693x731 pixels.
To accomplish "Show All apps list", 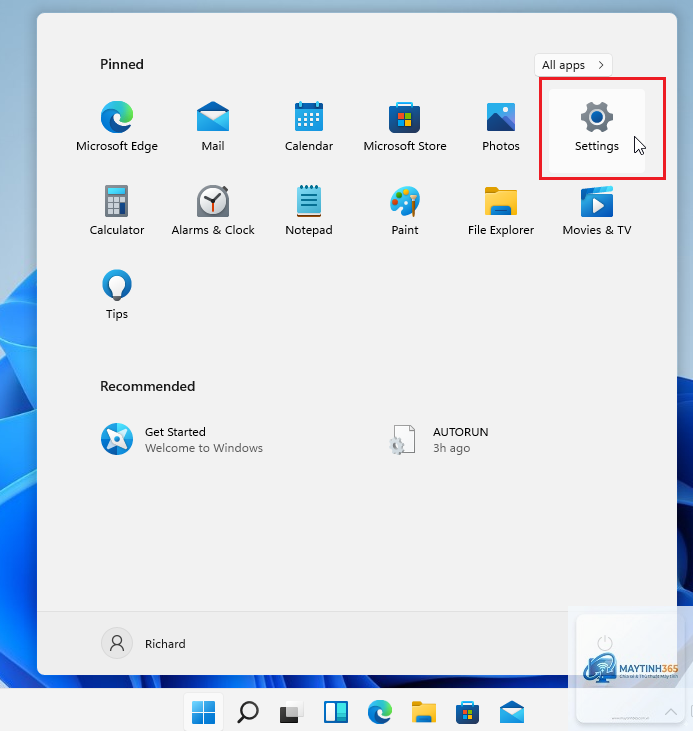I will tap(573, 65).
